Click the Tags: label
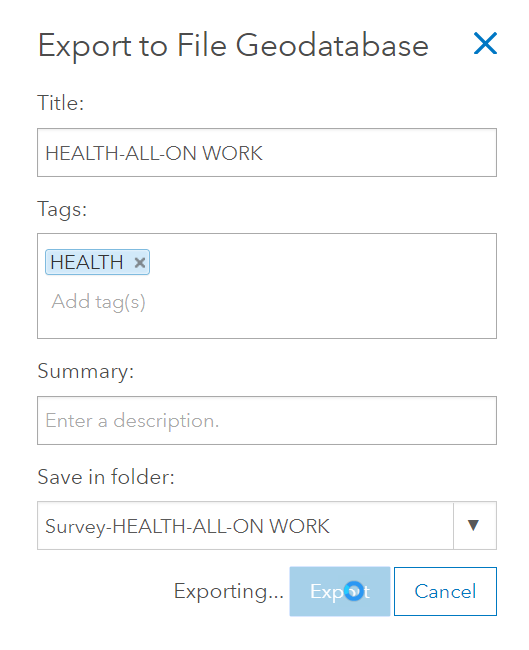Image resolution: width=529 pixels, height=650 pixels. point(62,209)
